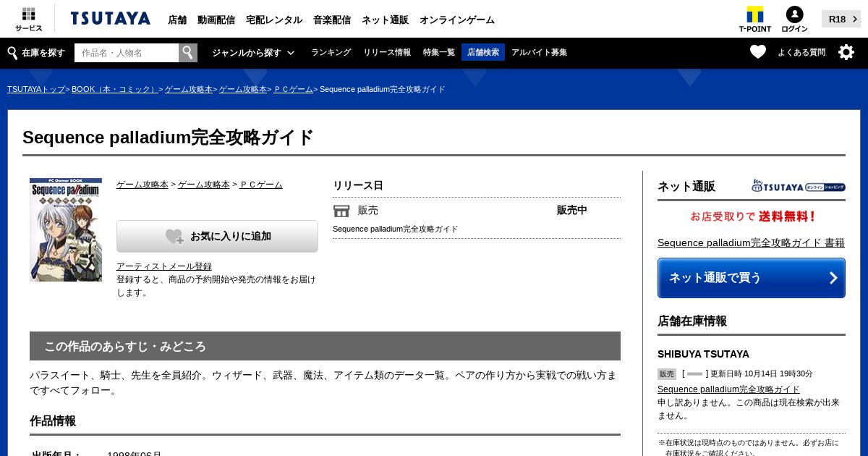Click the この作品のあらすじ・みどころ heading

[325, 346]
